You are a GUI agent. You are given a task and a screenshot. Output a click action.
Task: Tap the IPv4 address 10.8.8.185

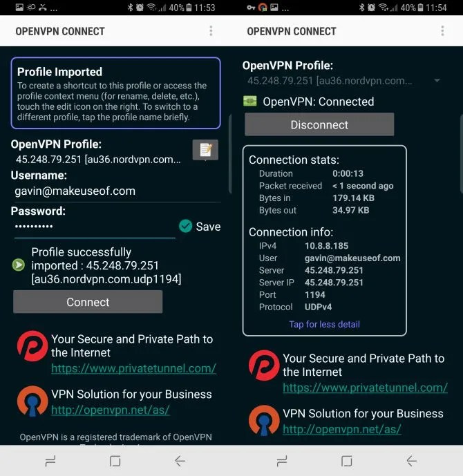click(x=326, y=245)
